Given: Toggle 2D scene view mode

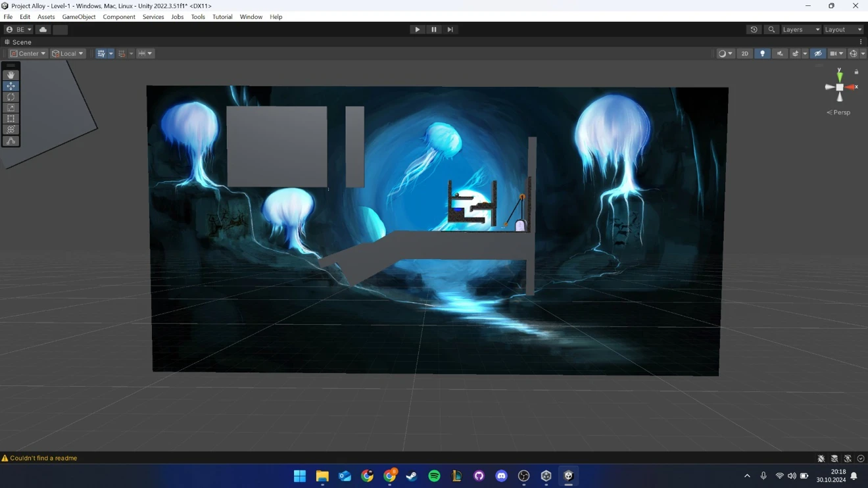Looking at the screenshot, I should click(744, 54).
